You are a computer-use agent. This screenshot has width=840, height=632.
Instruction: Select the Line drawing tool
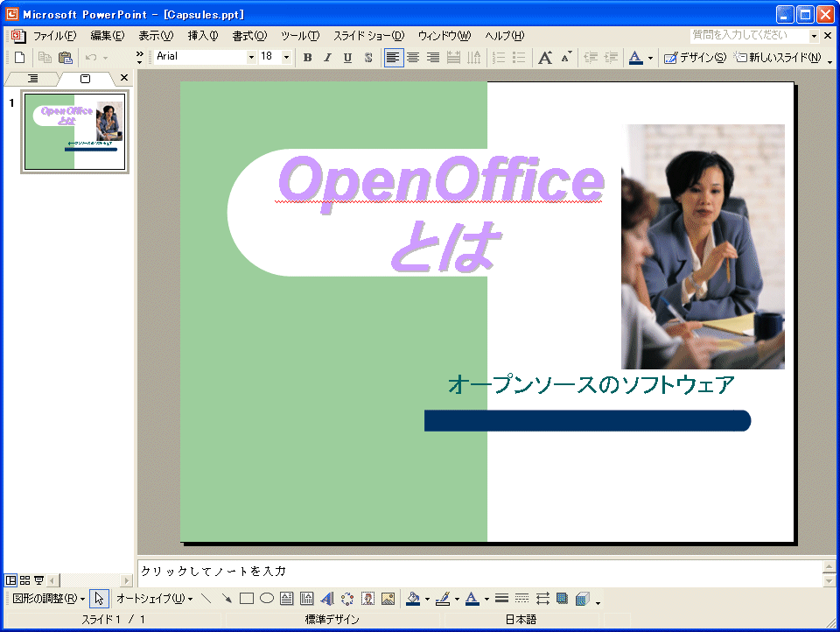(206, 598)
